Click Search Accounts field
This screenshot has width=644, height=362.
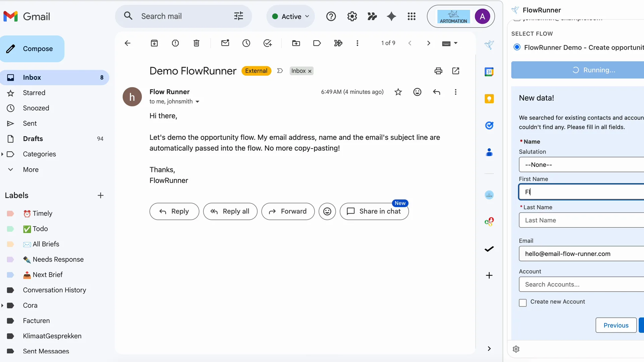point(581,284)
